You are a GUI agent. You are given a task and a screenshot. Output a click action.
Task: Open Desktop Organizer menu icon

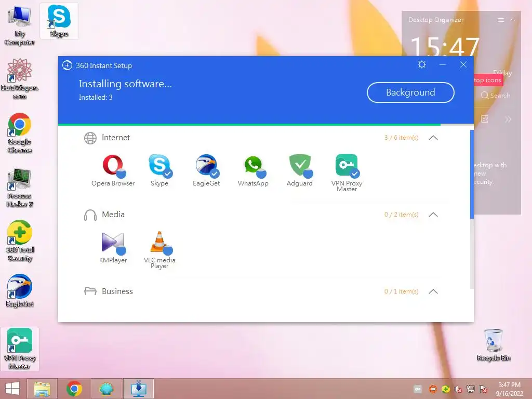point(501,20)
